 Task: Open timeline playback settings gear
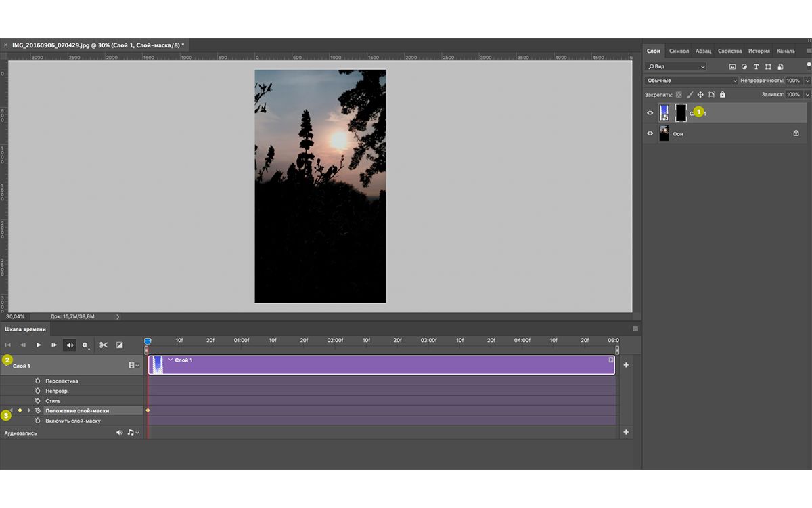pyautogui.click(x=86, y=345)
